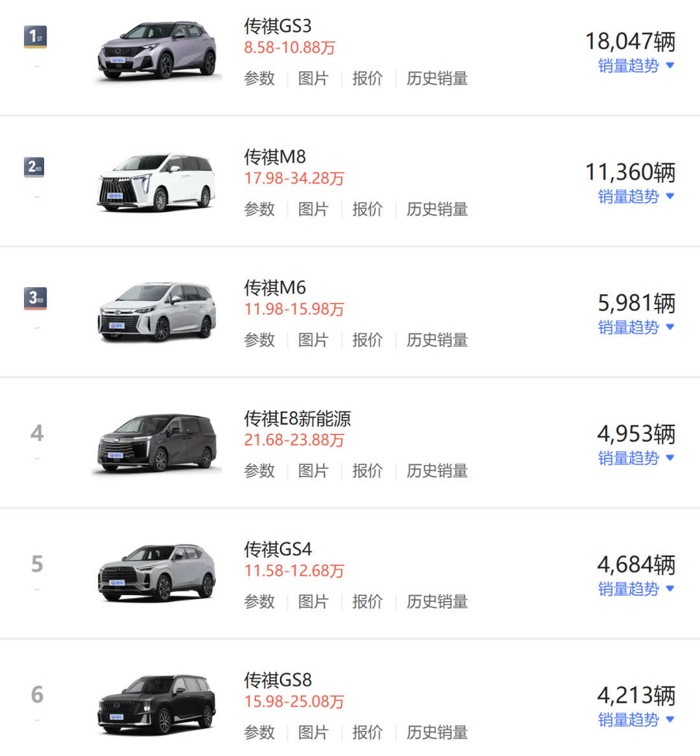Open 报价 for 传祺M6
This screenshot has width=700, height=756.
click(x=367, y=340)
